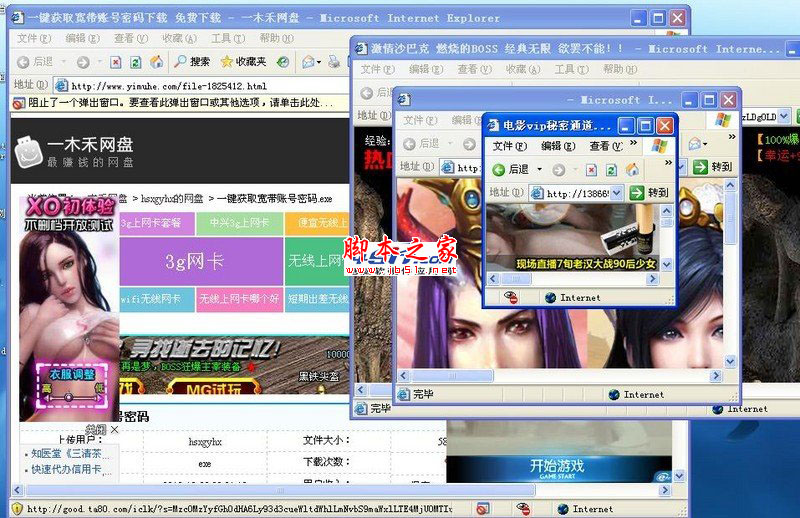Click privacy eye icon in 电影vip status bar
The image size is (800, 518).
pos(510,298)
